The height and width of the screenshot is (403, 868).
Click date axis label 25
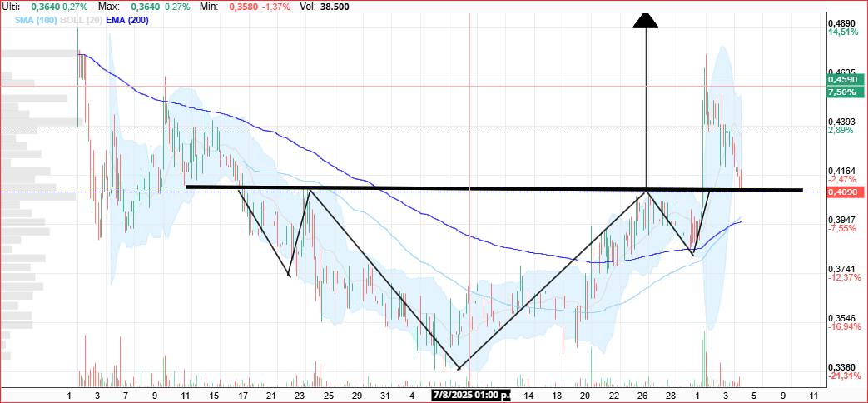(x=328, y=396)
